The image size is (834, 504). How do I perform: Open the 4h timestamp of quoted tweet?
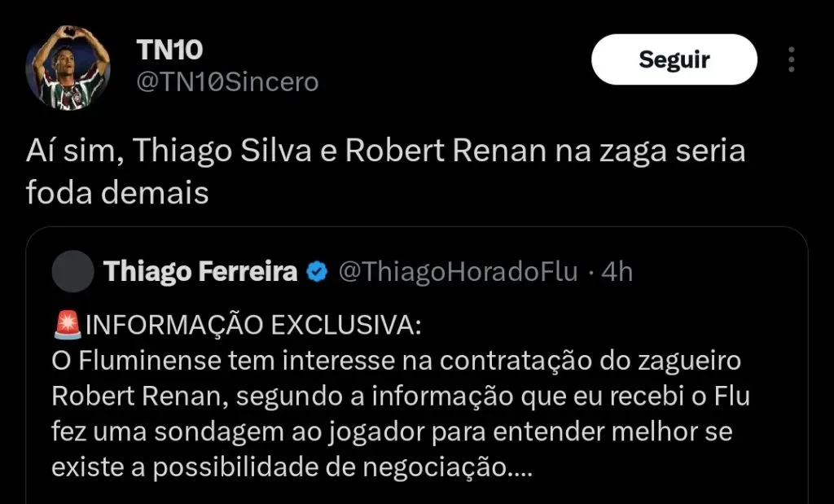(617, 272)
